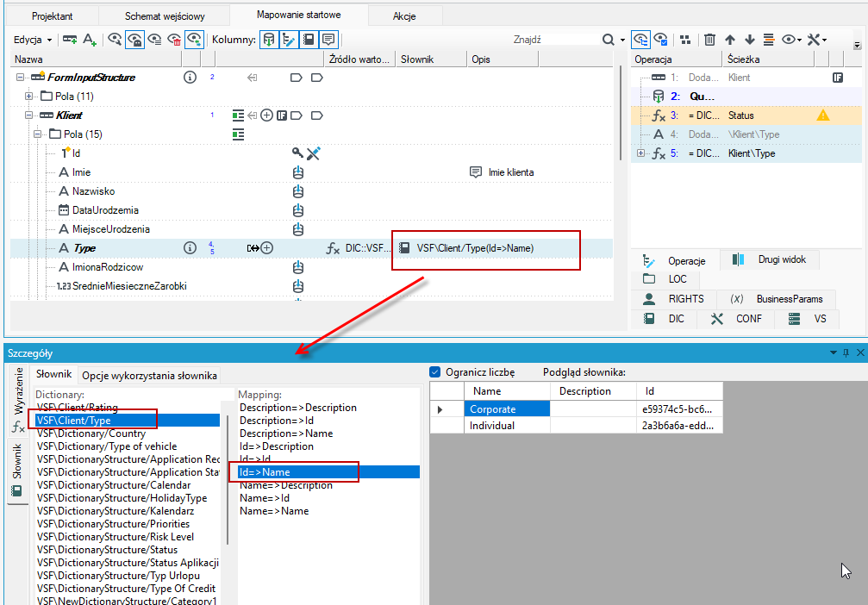Toggle the Ogranicz liczbę checkbox
The image size is (868, 605).
pos(435,372)
